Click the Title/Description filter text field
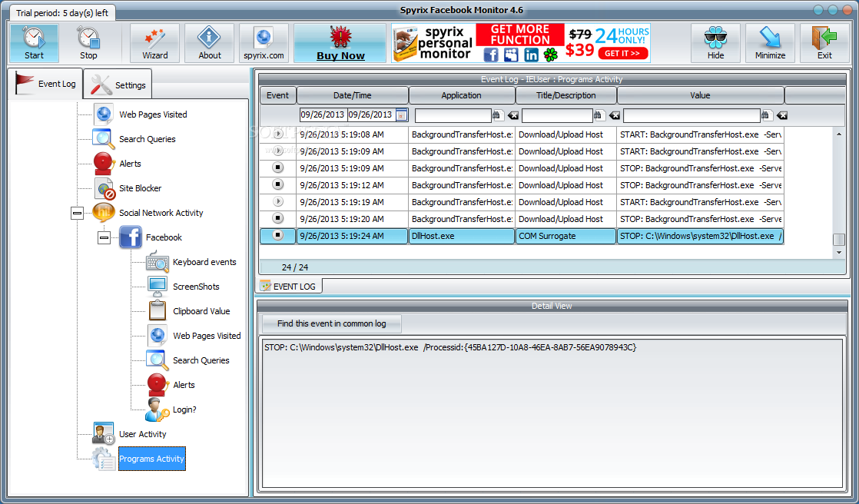 (557, 115)
